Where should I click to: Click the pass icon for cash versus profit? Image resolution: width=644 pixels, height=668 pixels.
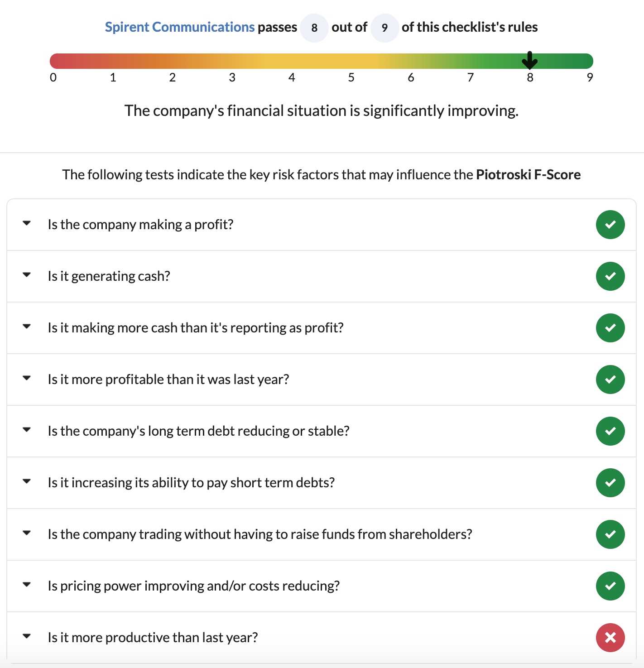pos(610,328)
